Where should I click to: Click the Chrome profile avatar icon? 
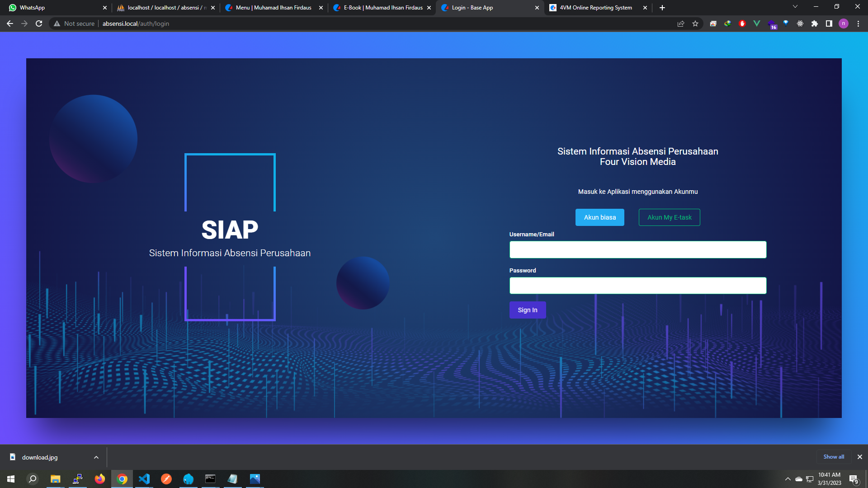[x=844, y=23]
